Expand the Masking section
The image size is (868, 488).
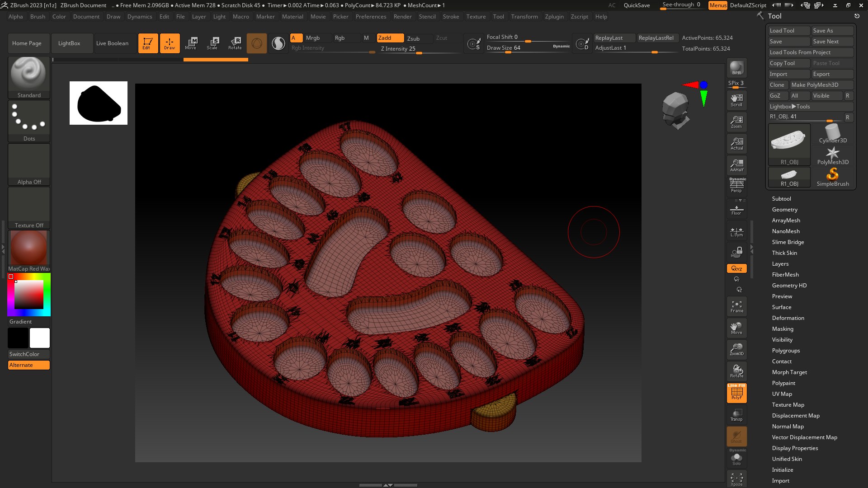click(x=783, y=329)
